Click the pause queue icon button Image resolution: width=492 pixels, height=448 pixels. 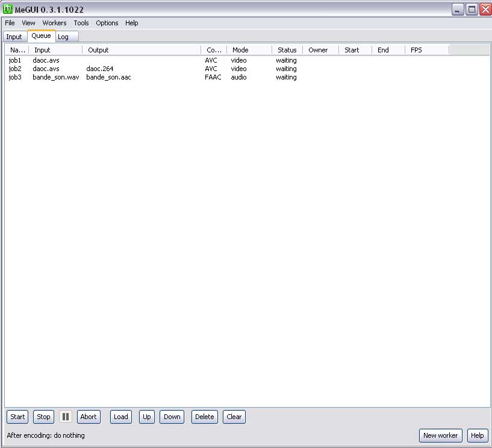point(66,417)
